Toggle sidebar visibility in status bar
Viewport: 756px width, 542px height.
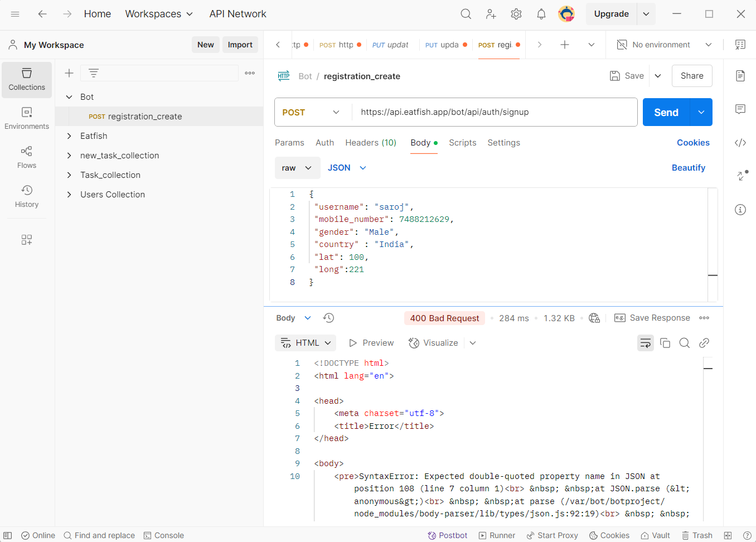pyautogui.click(x=8, y=535)
